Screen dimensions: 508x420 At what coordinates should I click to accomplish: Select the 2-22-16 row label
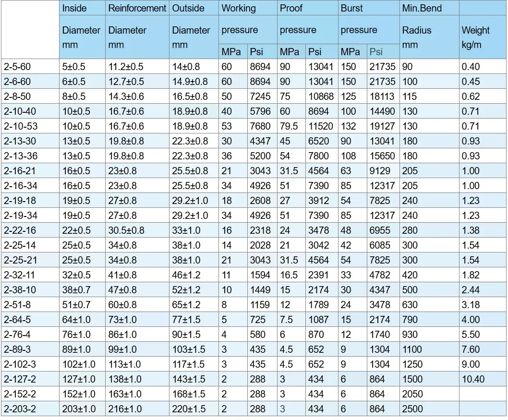[x=20, y=230]
